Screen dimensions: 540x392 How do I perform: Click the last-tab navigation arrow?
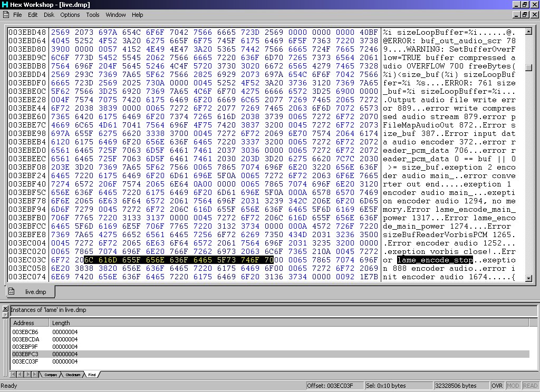pos(34,375)
